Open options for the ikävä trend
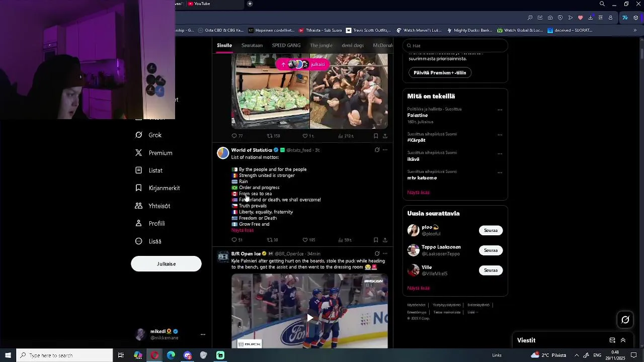Image resolution: width=644 pixels, height=362 pixels. click(500, 153)
